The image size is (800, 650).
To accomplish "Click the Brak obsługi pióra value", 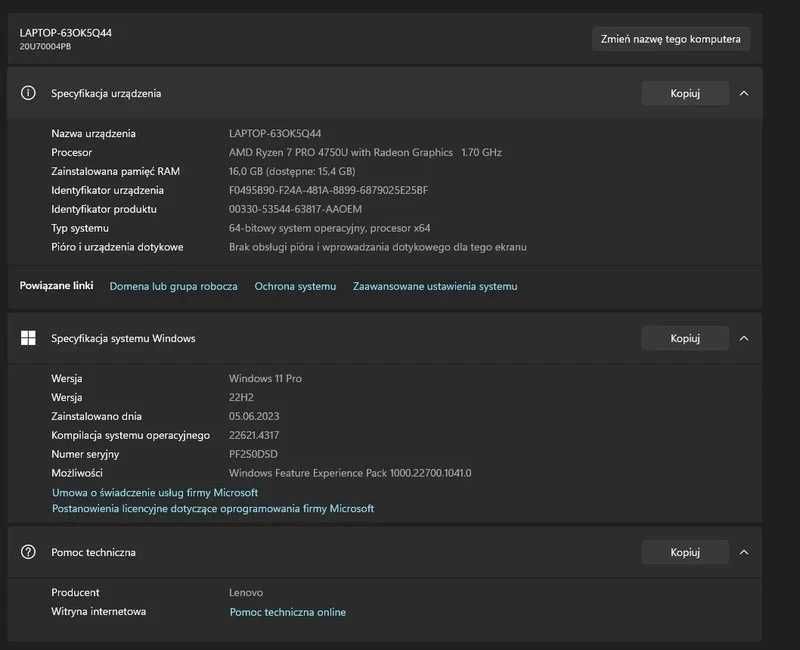I will coord(378,247).
